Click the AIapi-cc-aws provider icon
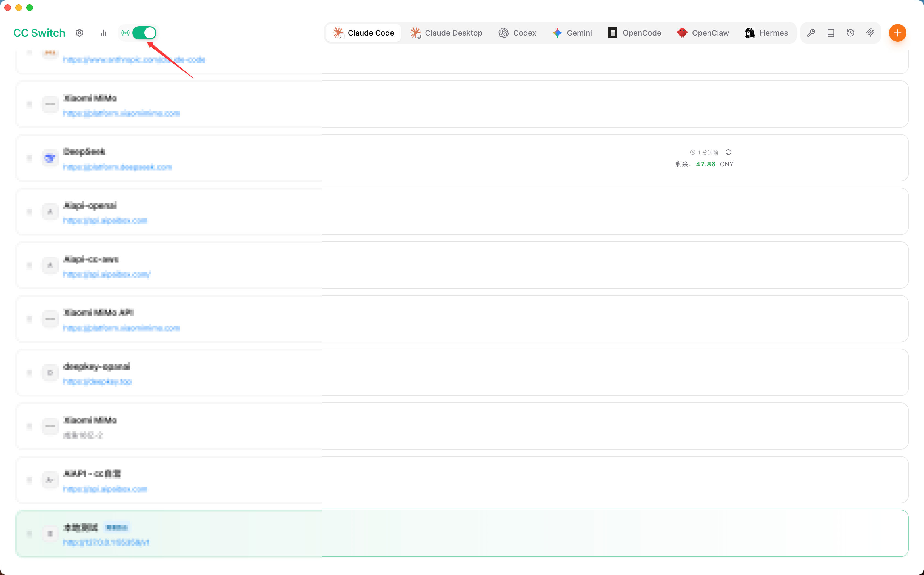924x575 pixels. coord(50,265)
